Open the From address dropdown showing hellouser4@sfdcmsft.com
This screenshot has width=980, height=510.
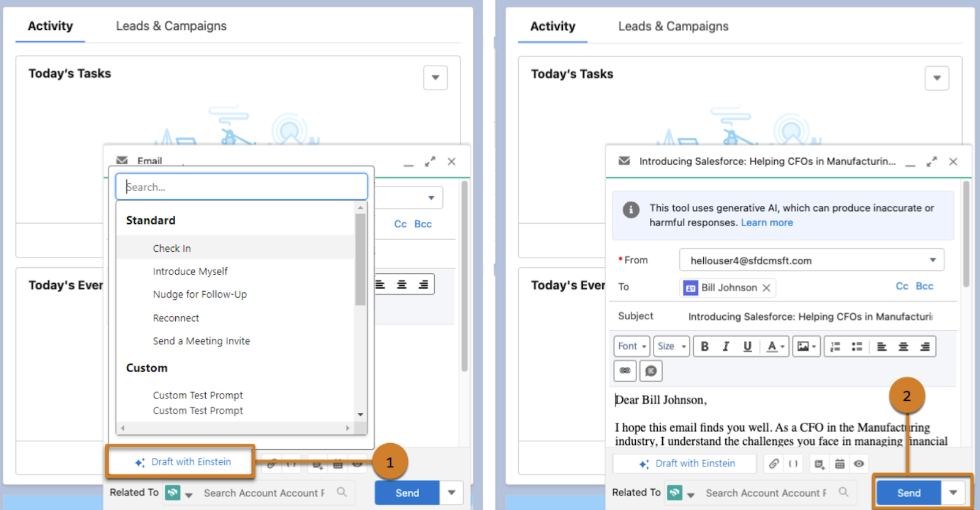coord(812,260)
